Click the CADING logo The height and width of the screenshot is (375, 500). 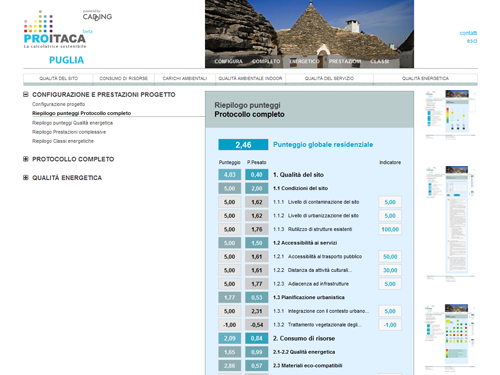[97, 16]
